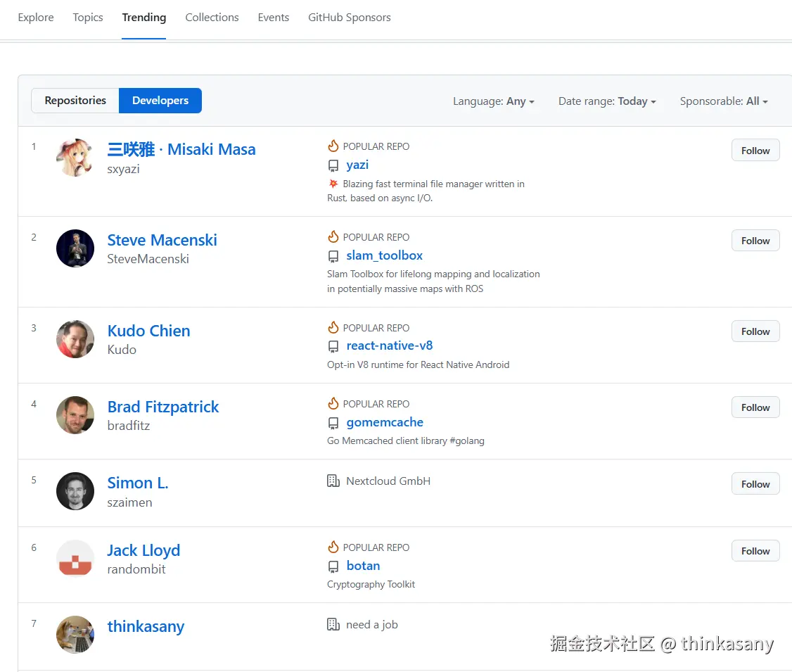Viewport: 792px width, 672px height.
Task: Open the GitHub Sponsors tab
Action: click(349, 17)
